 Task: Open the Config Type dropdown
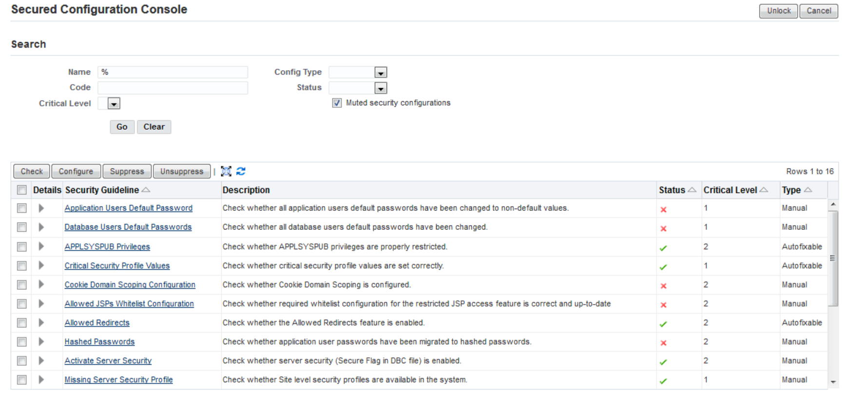coord(381,73)
